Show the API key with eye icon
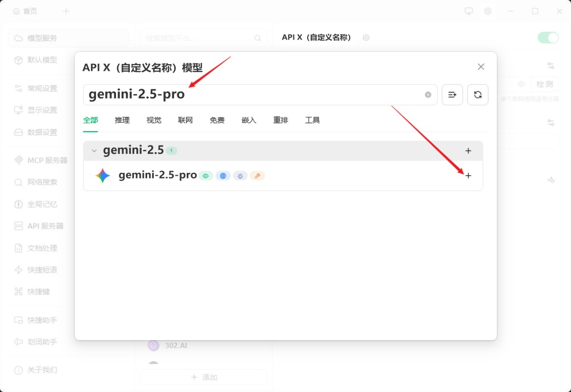Screen dimensions: 571x392 [521, 84]
